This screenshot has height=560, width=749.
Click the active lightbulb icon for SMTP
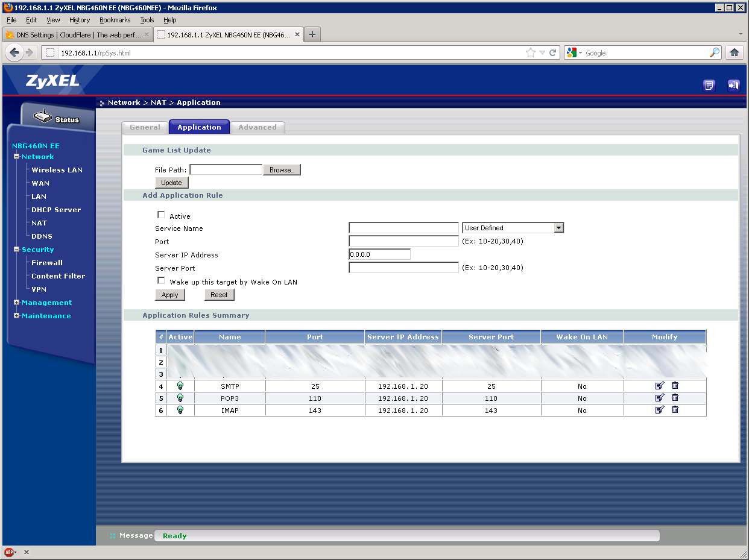[x=180, y=386]
